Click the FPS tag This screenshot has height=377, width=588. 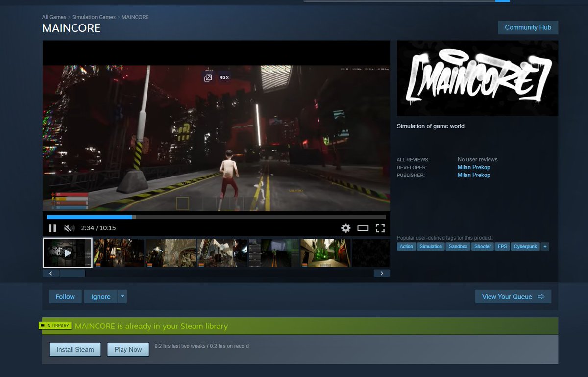(502, 247)
